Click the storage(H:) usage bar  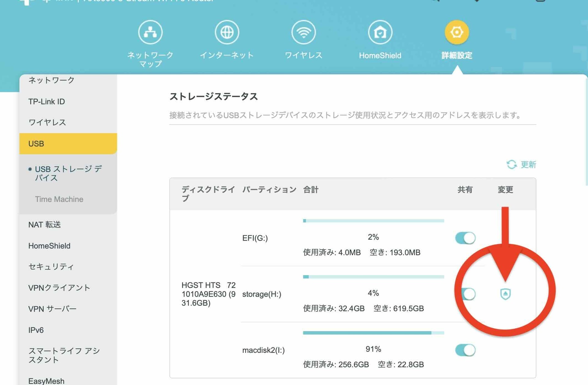point(373,277)
